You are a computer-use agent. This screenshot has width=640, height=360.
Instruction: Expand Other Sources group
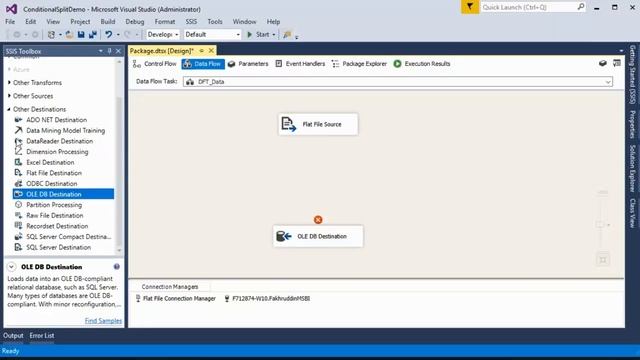click(x=9, y=96)
